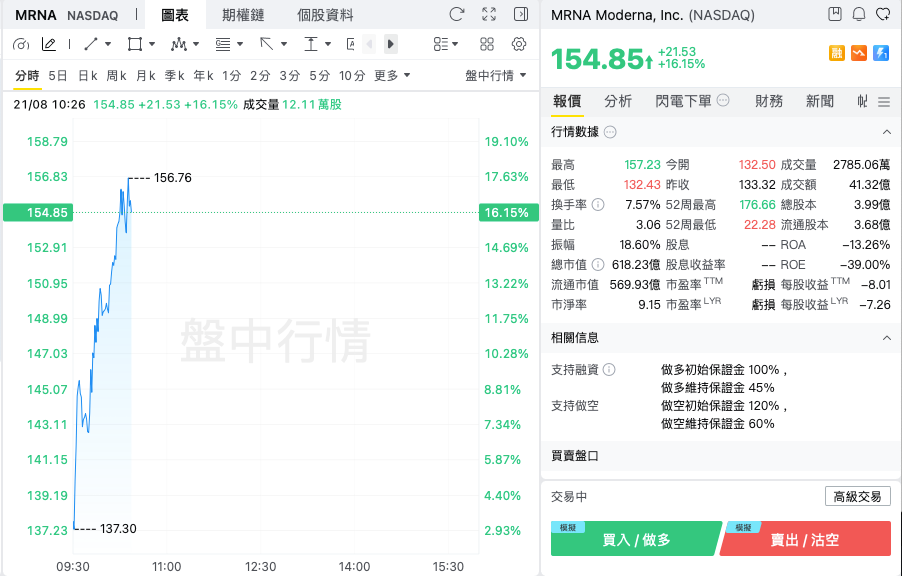Click the bookmark note icon beside Moderna title
Viewport: 902px width, 576px height.
(835, 14)
